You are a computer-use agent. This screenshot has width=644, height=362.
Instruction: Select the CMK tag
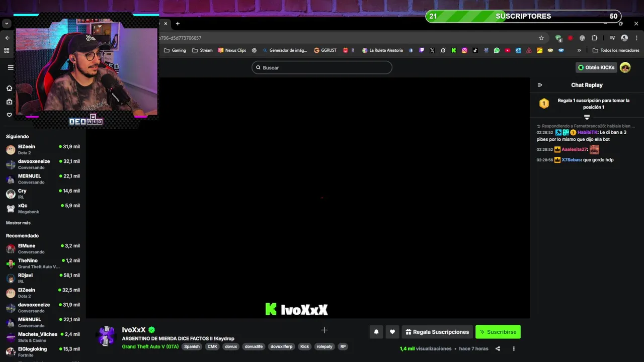(212, 346)
